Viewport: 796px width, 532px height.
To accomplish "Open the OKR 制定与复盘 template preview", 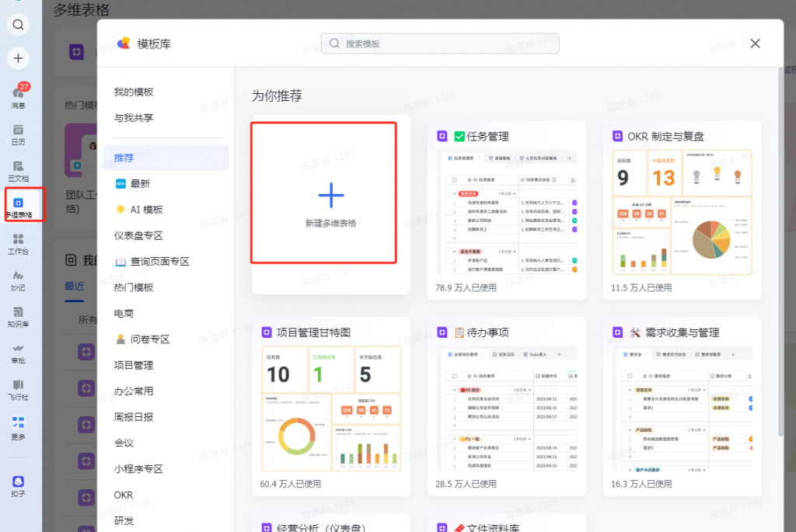I will pos(683,213).
